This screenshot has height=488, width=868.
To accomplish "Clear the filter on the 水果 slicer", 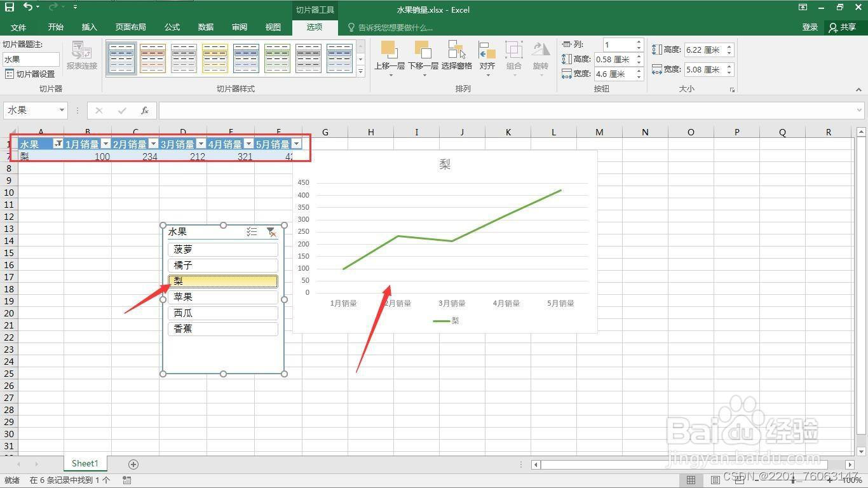I will [272, 231].
